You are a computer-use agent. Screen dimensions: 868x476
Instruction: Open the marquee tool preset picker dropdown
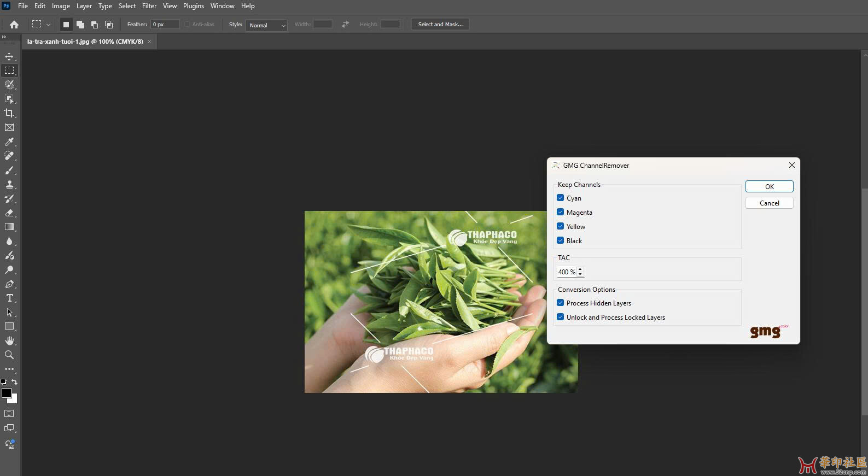(x=48, y=25)
